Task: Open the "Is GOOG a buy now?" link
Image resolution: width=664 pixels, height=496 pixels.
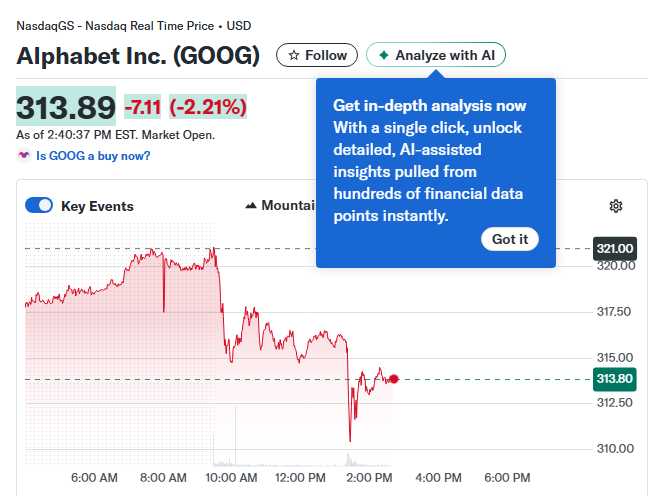Action: tap(93, 156)
